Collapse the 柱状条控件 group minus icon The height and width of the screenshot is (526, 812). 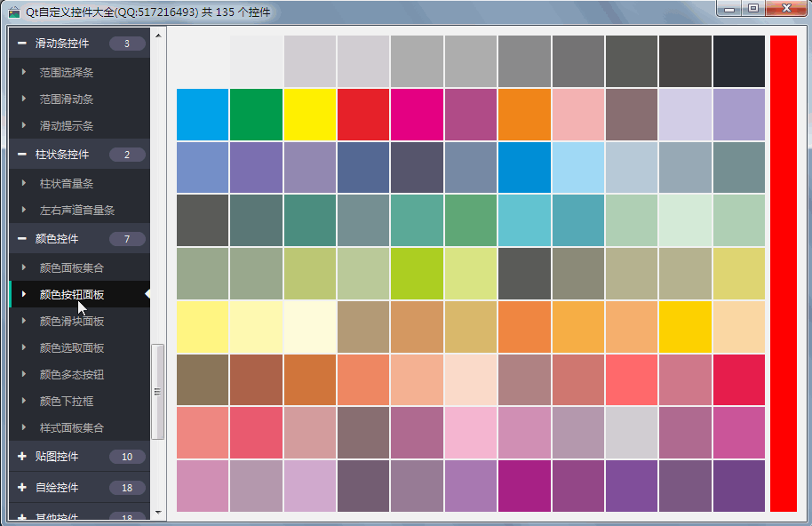pos(21,155)
